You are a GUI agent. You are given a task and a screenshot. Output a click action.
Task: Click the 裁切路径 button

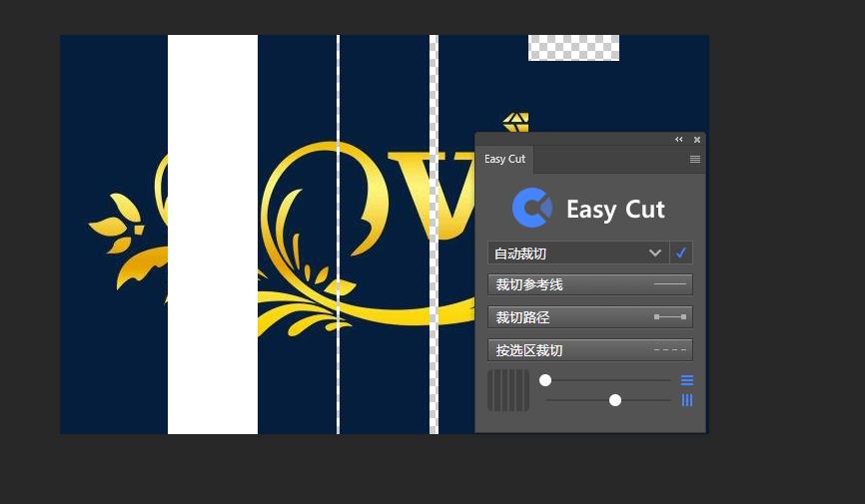tap(589, 317)
